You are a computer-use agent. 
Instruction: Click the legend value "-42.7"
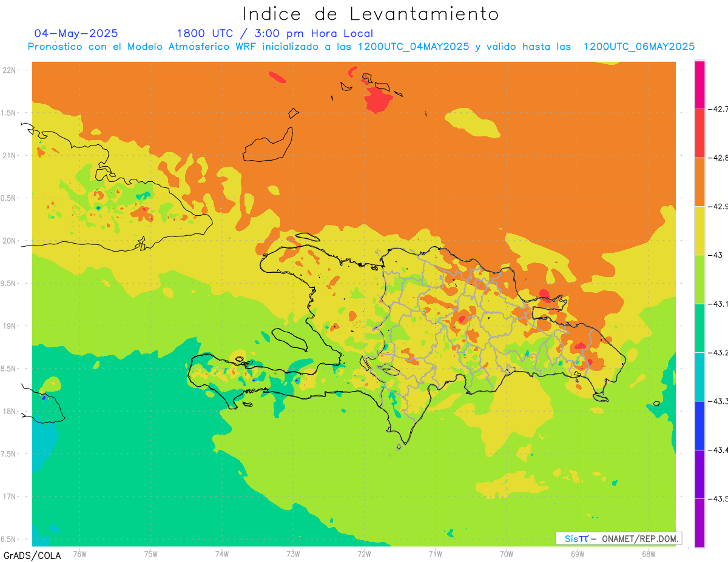coord(718,109)
